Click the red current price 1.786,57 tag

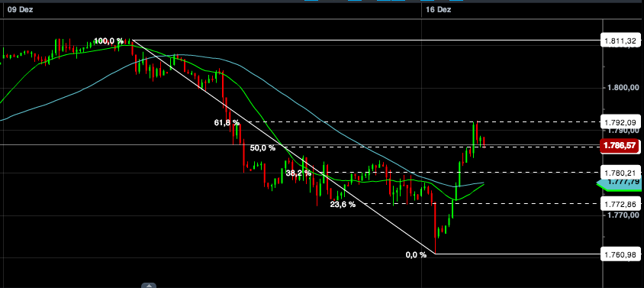pyautogui.click(x=620, y=146)
